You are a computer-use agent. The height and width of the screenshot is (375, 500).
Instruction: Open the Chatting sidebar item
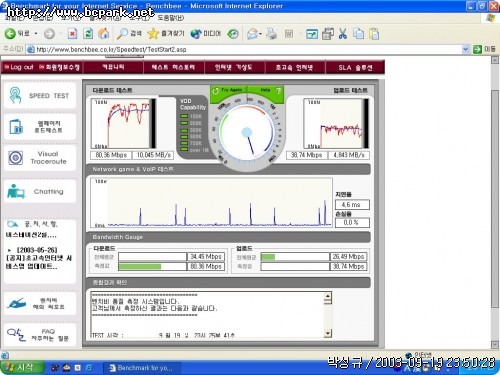[40, 191]
